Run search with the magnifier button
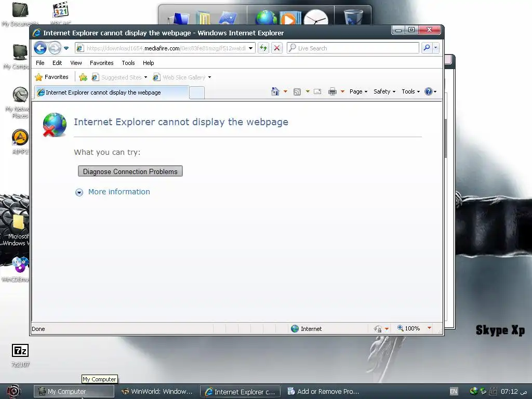Viewport: 532px width, 399px height. pyautogui.click(x=427, y=48)
